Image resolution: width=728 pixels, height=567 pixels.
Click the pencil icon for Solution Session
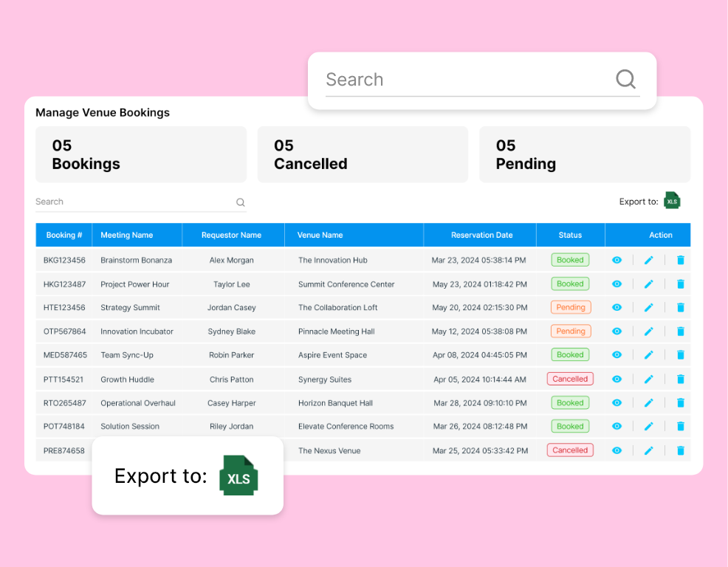pyautogui.click(x=649, y=427)
